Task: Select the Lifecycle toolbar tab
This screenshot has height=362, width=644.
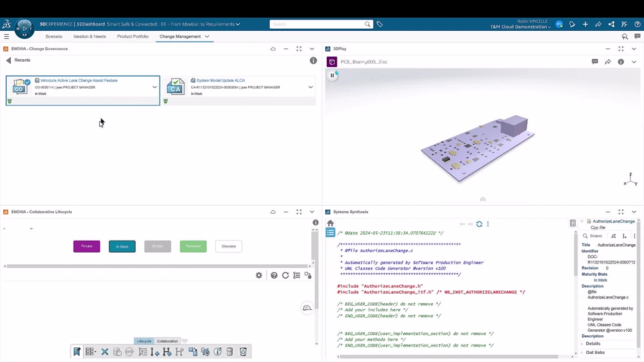Action: pyautogui.click(x=144, y=341)
